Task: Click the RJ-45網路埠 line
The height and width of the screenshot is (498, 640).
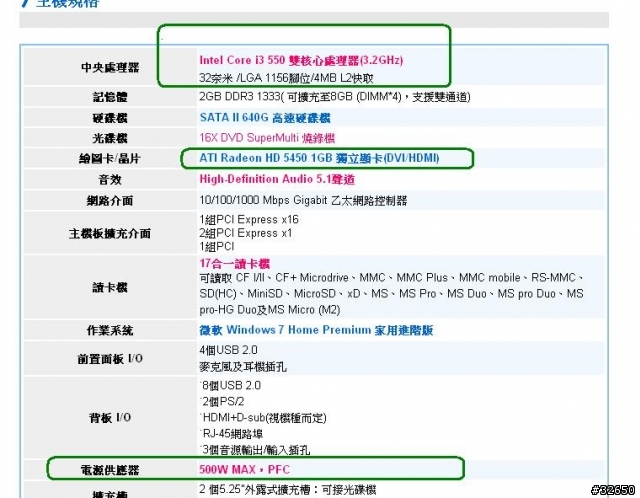Action: (x=232, y=434)
